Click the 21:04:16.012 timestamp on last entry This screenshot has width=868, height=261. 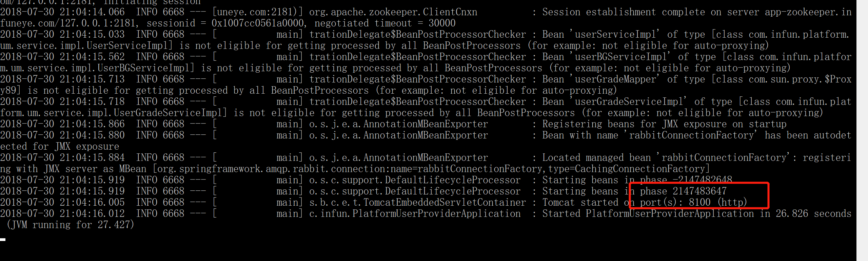point(92,214)
